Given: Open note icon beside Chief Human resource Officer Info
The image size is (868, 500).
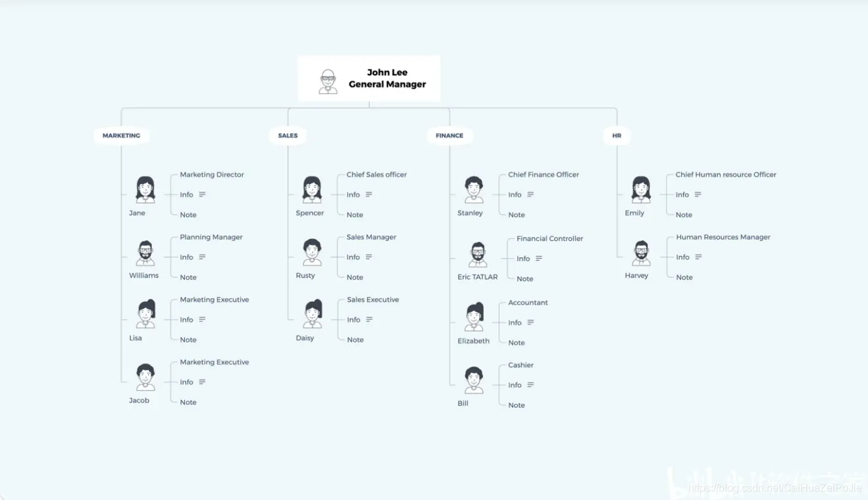Looking at the screenshot, I should (698, 195).
